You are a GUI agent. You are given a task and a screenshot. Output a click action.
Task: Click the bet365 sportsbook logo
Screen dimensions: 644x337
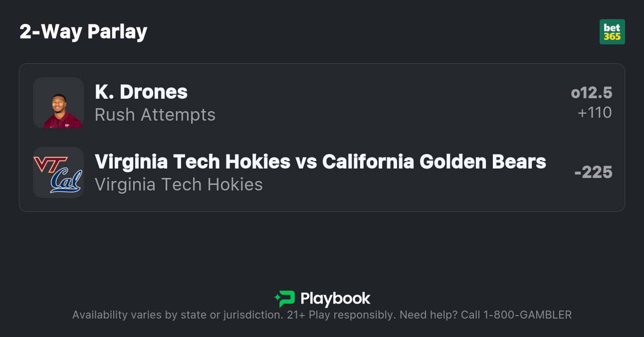[x=612, y=32]
